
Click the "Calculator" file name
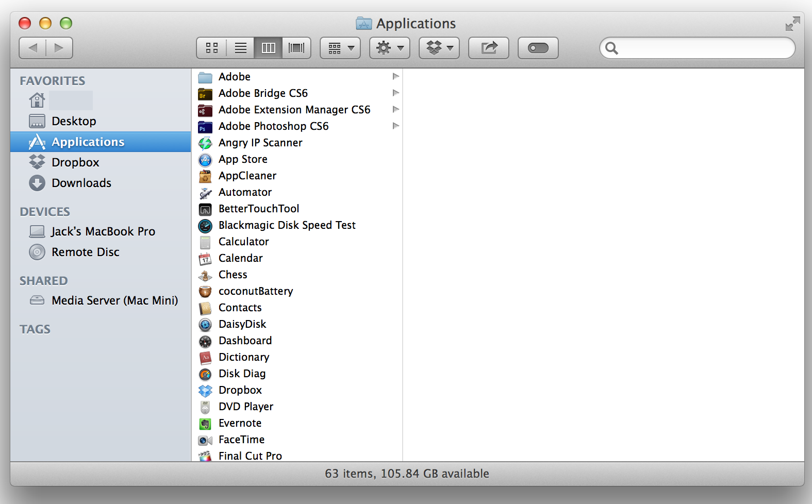coord(244,242)
